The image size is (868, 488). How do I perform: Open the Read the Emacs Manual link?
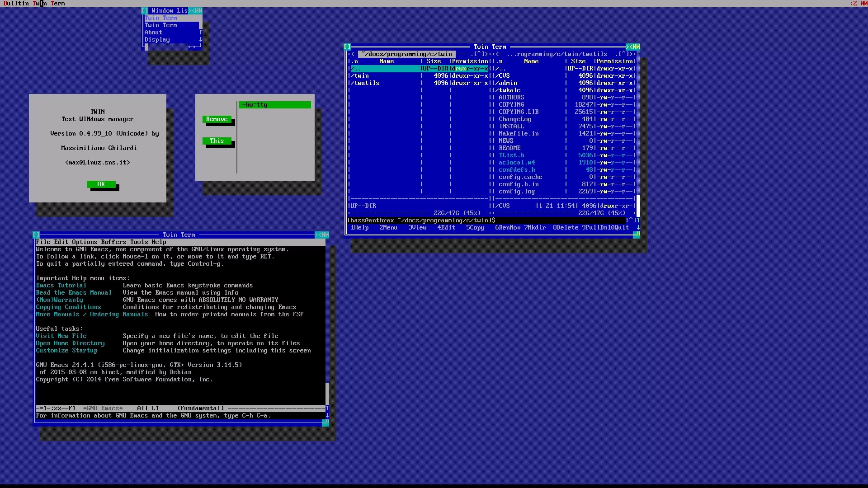(x=74, y=292)
